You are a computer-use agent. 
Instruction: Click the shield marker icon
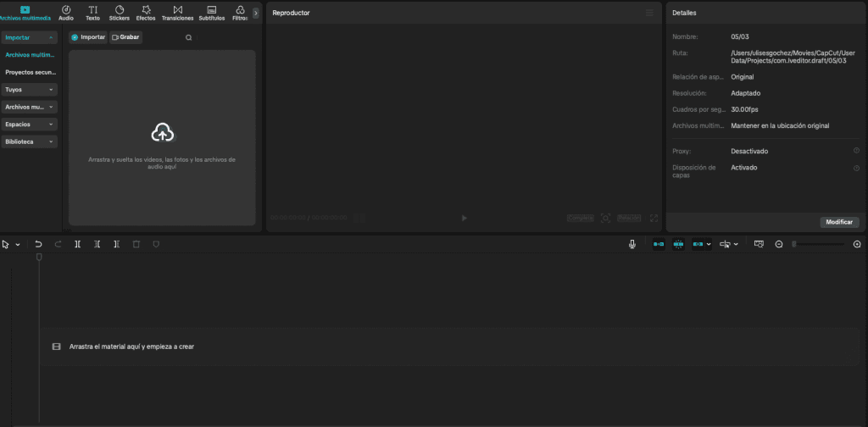click(x=156, y=244)
